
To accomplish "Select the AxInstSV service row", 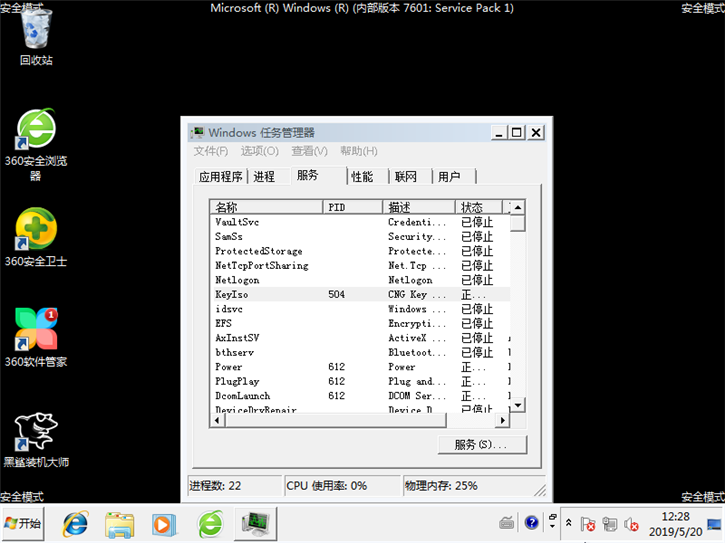I will coord(360,338).
